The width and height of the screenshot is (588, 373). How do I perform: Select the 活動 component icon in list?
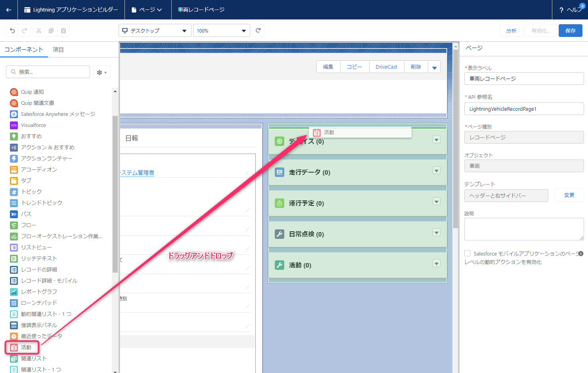click(14, 348)
